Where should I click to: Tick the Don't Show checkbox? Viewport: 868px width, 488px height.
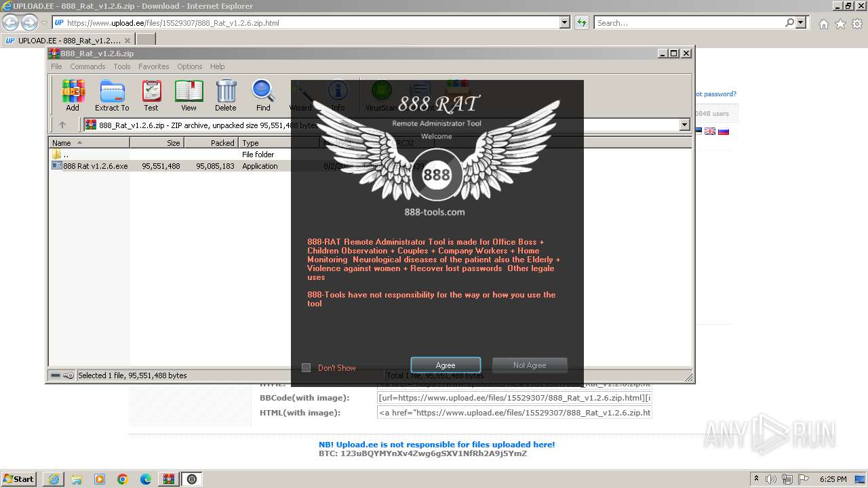306,367
